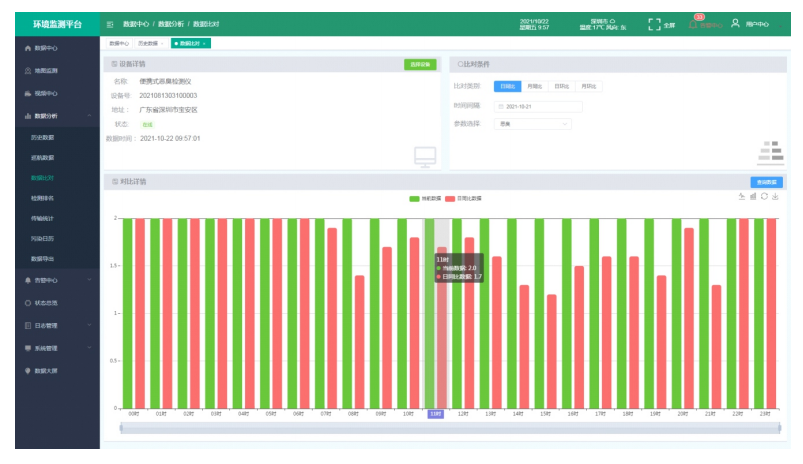
Task: Enter fullscreen mode with 全屏 icon
Action: [x=655, y=23]
